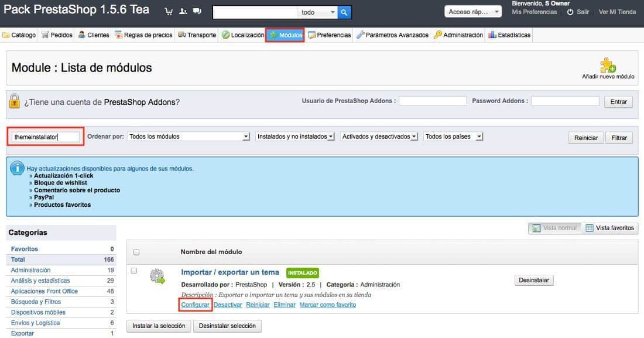This screenshot has height=338, width=644.
Task: Open the 'Todos los módulos' sort dropdown
Action: [189, 136]
